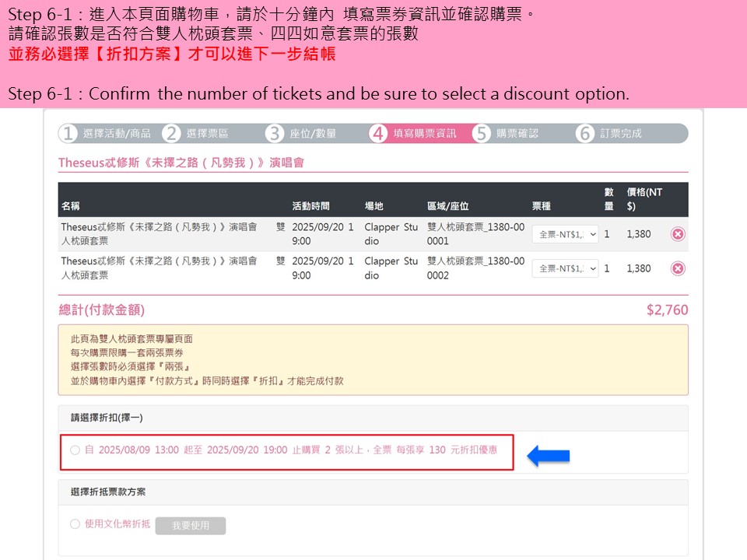Select the 130 元 discount radio option

(75, 450)
